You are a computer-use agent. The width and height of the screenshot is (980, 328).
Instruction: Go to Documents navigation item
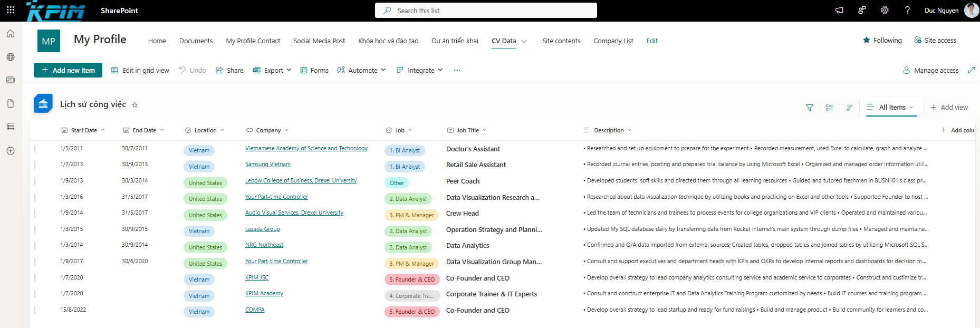click(x=196, y=41)
